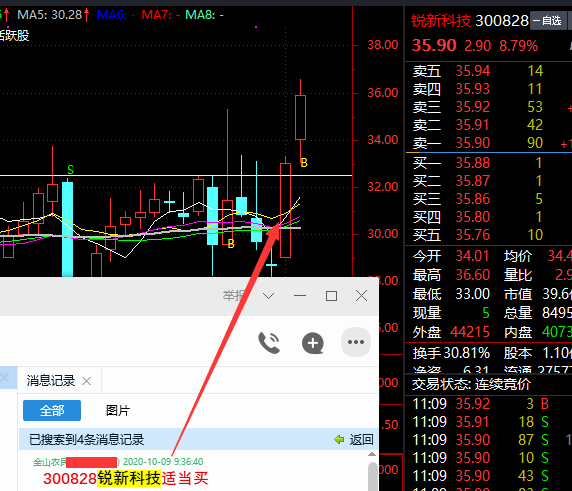
Task: Click the 已搜索到4条消息记录 result bar
Action: pos(199,439)
